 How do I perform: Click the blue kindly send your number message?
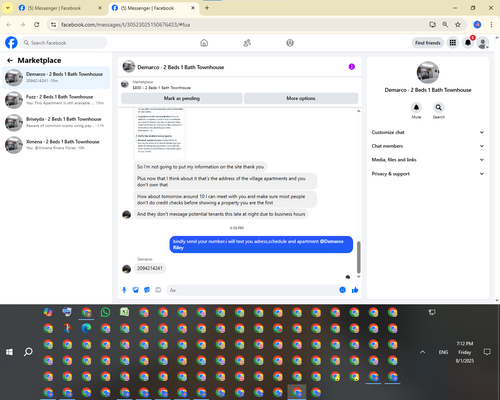261,244
